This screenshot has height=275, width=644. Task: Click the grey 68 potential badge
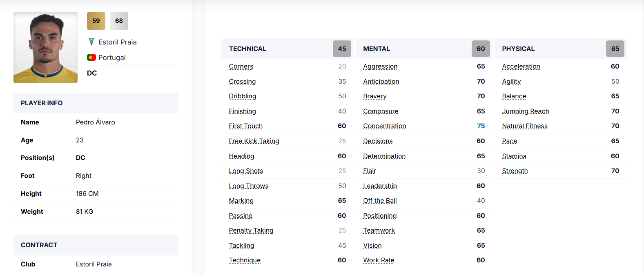(119, 21)
